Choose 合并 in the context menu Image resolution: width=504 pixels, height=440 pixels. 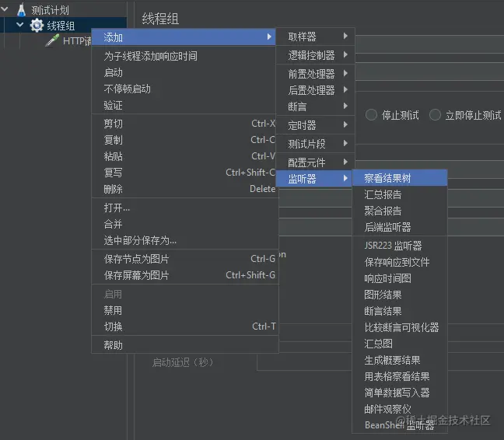185,224
